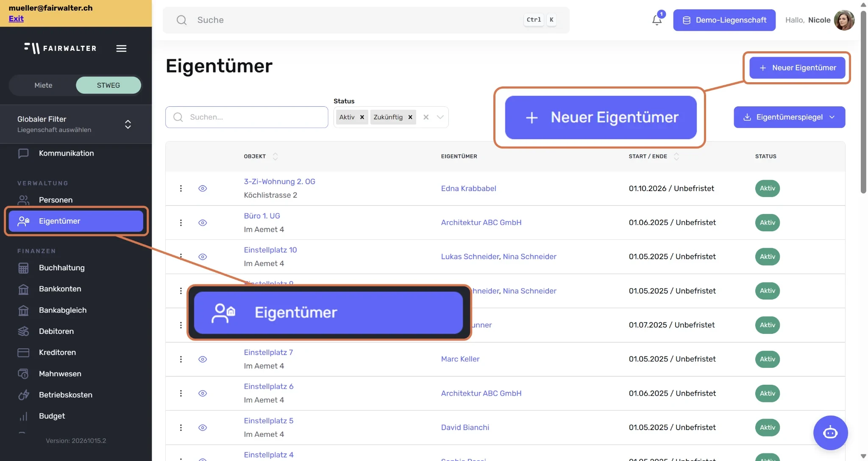The image size is (868, 461).
Task: Click the Neuer Eigentümer button
Action: pyautogui.click(x=797, y=68)
